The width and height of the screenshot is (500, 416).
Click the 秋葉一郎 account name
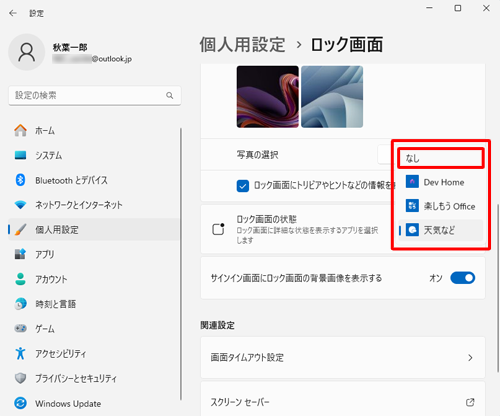tap(70, 47)
